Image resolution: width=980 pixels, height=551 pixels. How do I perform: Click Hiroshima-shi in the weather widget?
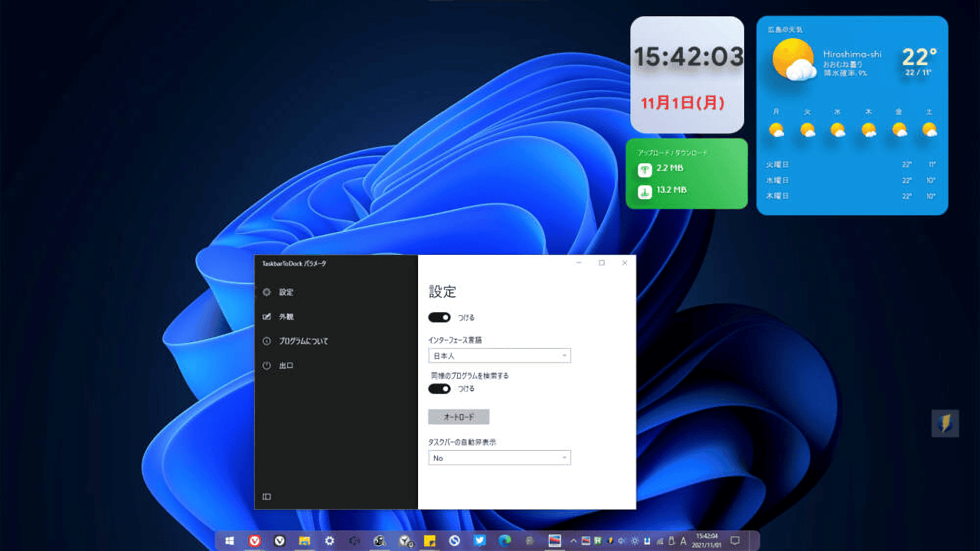click(x=852, y=54)
